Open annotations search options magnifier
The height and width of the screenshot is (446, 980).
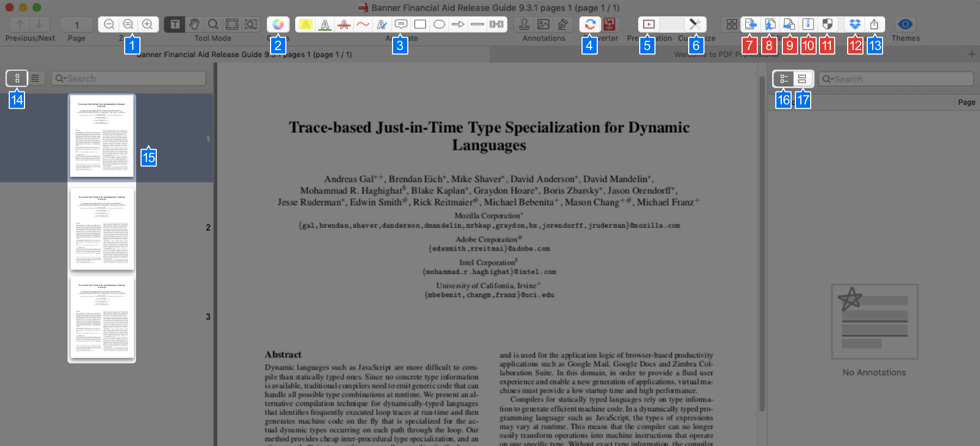[827, 79]
